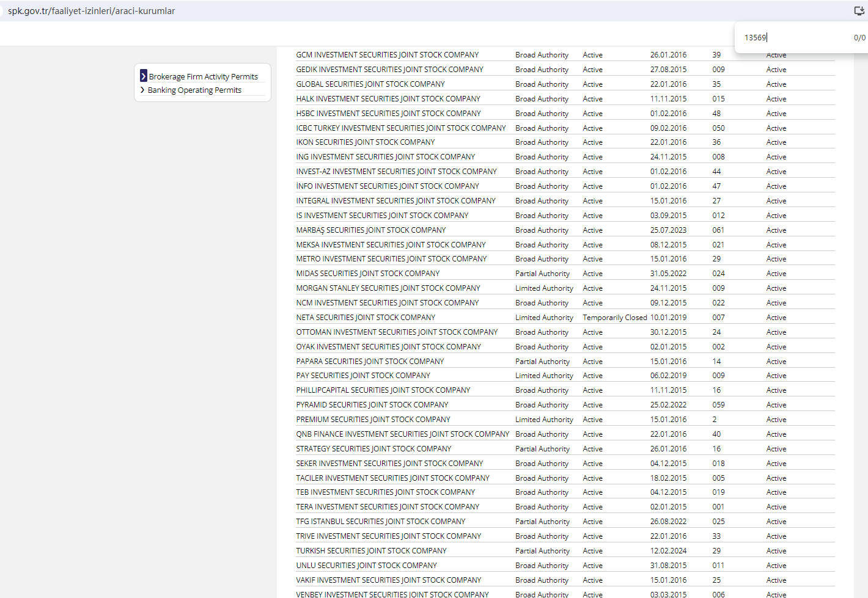Screen dimensions: 868x598
Task: Select OTTOMAN INVESTMENT SECURITIES company name
Action: (397, 332)
